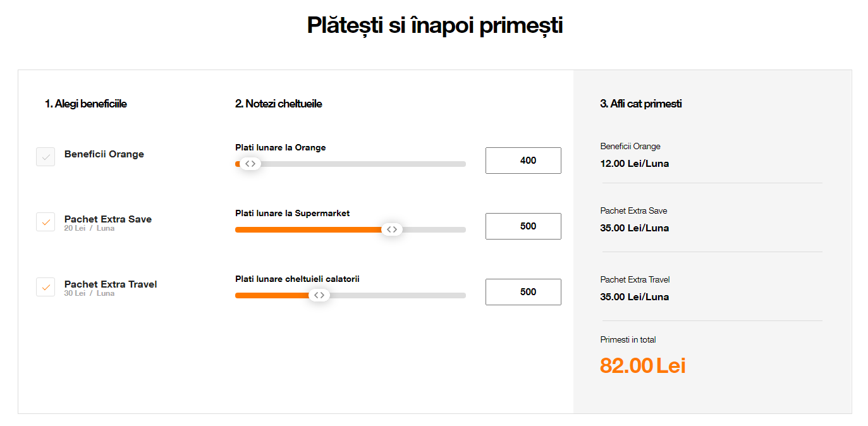Screen dimensions: 868x426
Task: Focus the calatorii amount input field
Action: coord(523,292)
